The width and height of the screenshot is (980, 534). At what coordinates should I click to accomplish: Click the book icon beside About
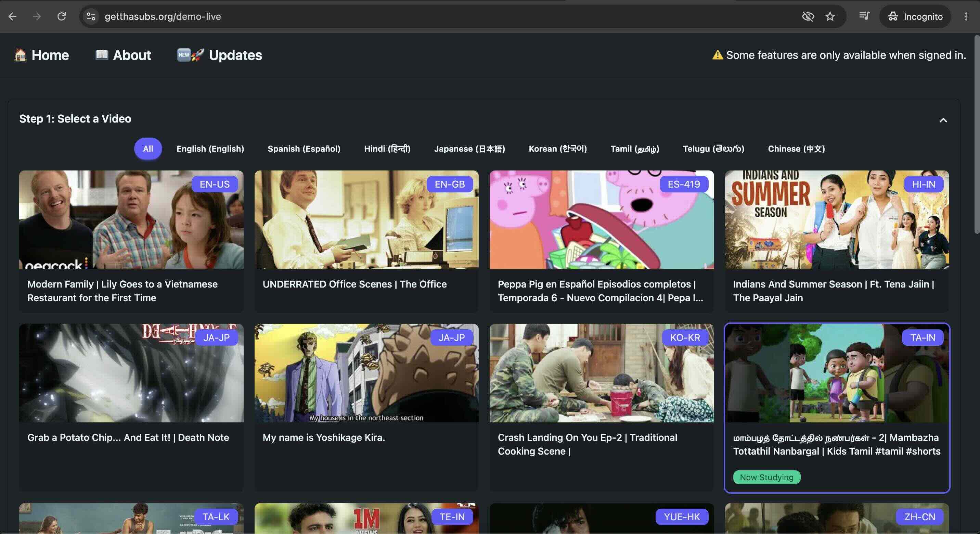[x=102, y=55]
